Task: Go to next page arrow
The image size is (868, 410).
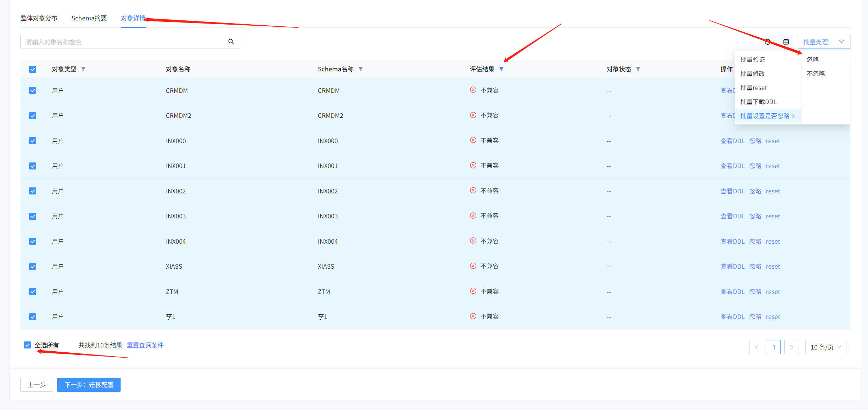Action: click(x=791, y=347)
